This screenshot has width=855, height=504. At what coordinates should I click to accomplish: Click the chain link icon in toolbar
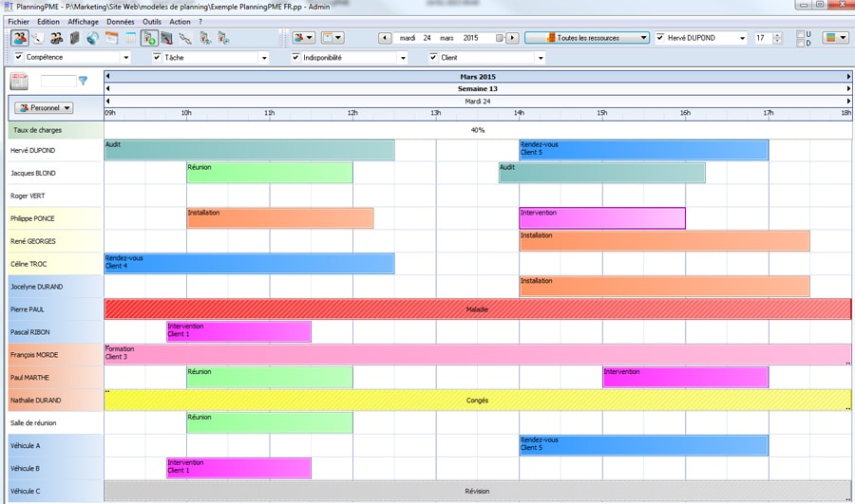pyautogui.click(x=185, y=39)
